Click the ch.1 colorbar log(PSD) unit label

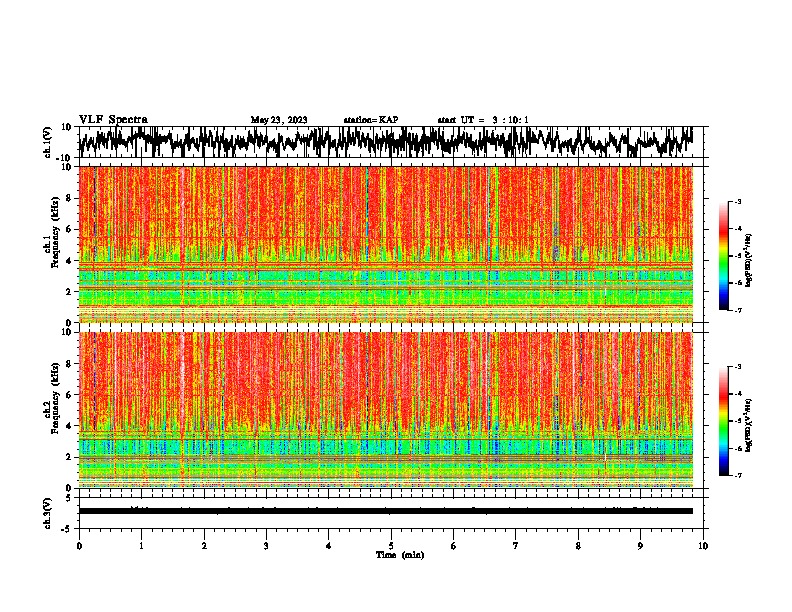click(748, 261)
